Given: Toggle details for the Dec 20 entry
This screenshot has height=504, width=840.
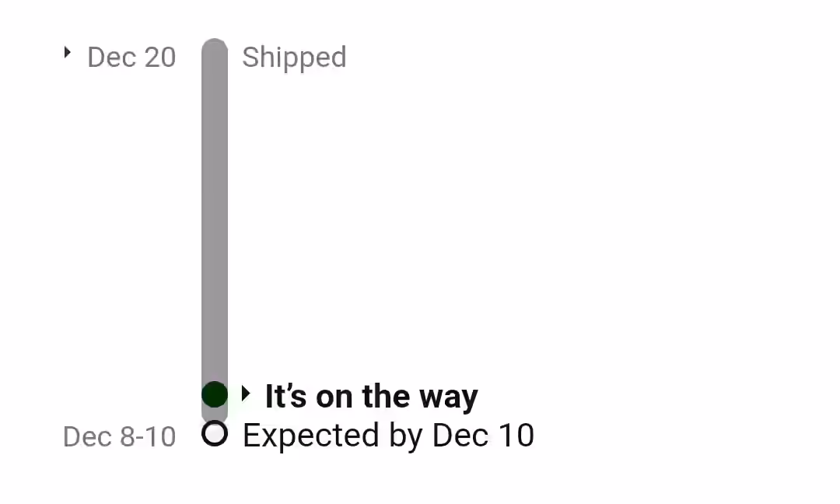Looking at the screenshot, I should (67, 52).
